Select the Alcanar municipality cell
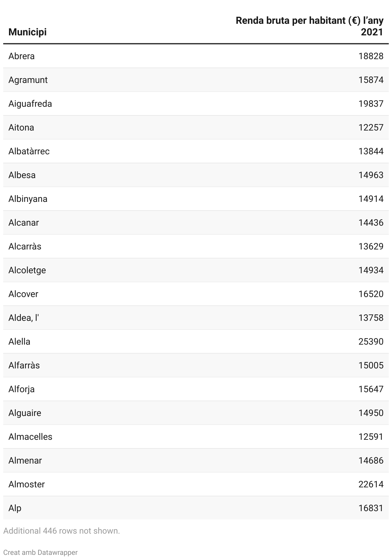Image resolution: width=392 pixels, height=560 pixels. click(x=23, y=222)
